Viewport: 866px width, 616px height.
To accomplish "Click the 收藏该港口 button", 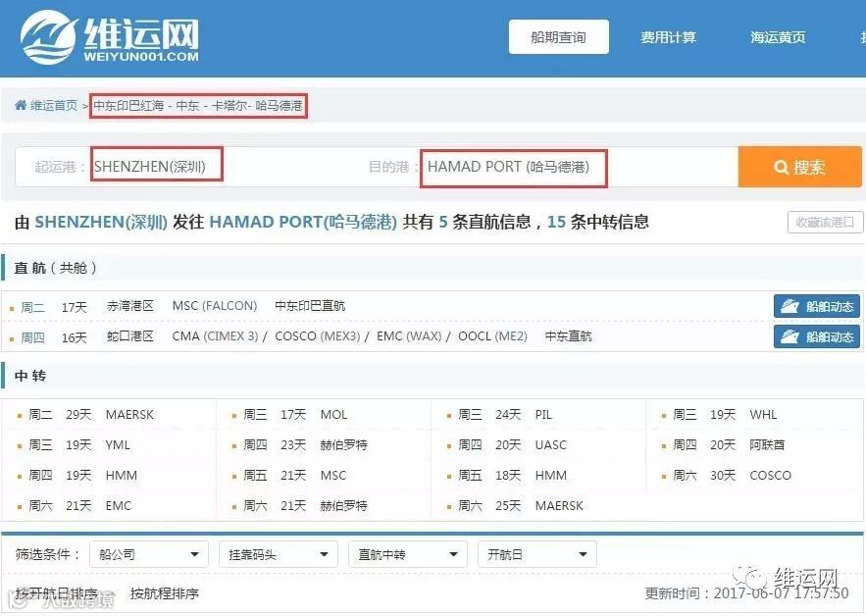I will coord(825,222).
